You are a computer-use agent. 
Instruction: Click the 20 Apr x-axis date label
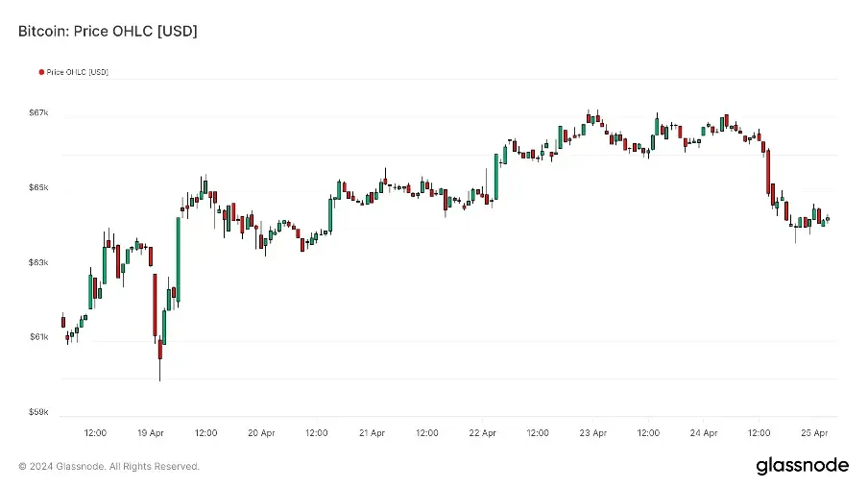click(261, 433)
